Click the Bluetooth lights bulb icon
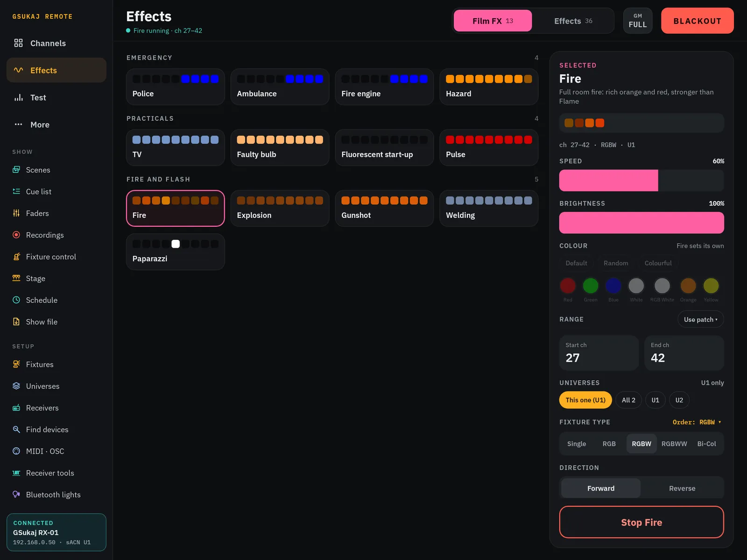 pos(16,494)
